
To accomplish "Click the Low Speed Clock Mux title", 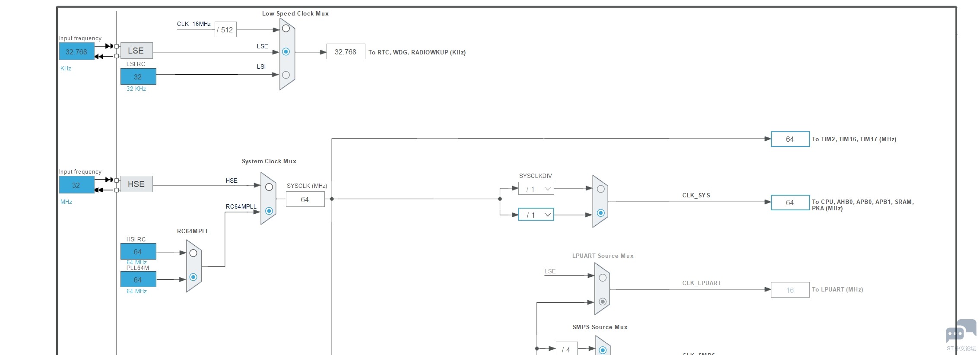I will pyautogui.click(x=295, y=14).
